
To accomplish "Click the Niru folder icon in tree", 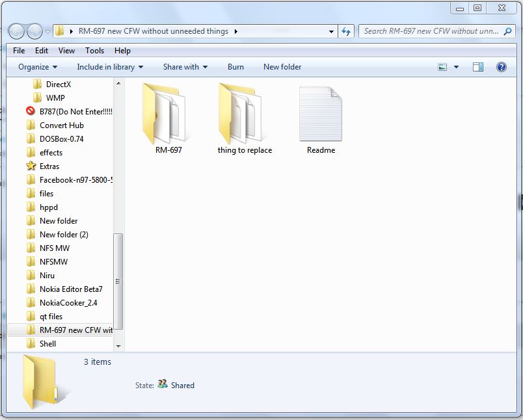I will [31, 275].
